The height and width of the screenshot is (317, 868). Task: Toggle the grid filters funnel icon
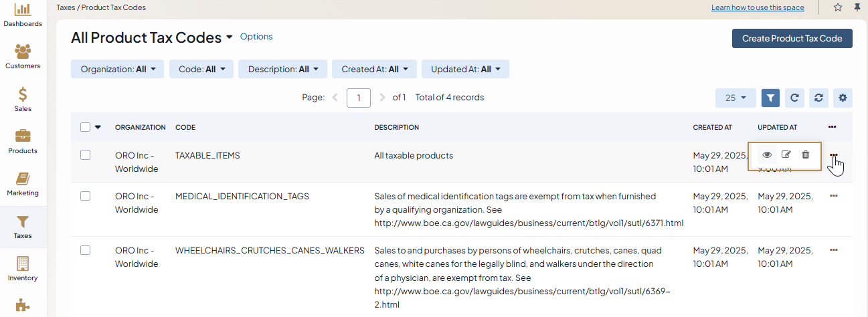coord(770,98)
